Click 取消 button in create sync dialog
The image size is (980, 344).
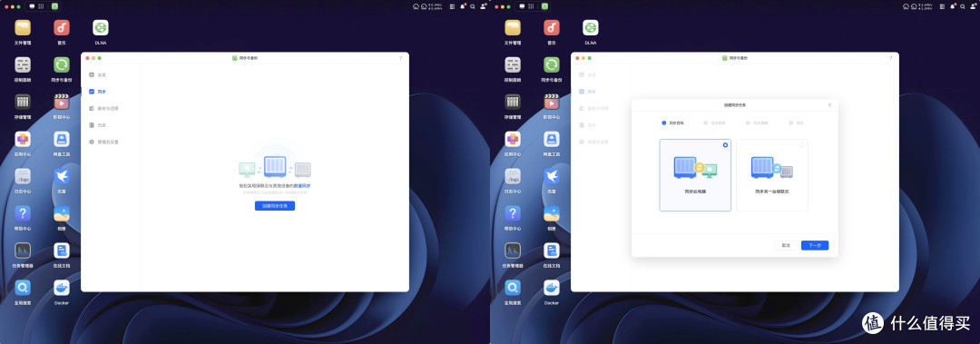[x=786, y=245]
